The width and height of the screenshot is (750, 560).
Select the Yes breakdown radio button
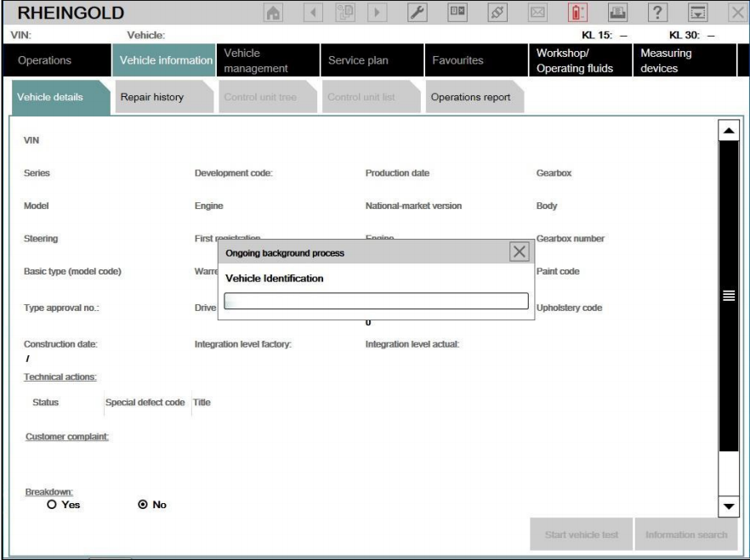point(52,505)
